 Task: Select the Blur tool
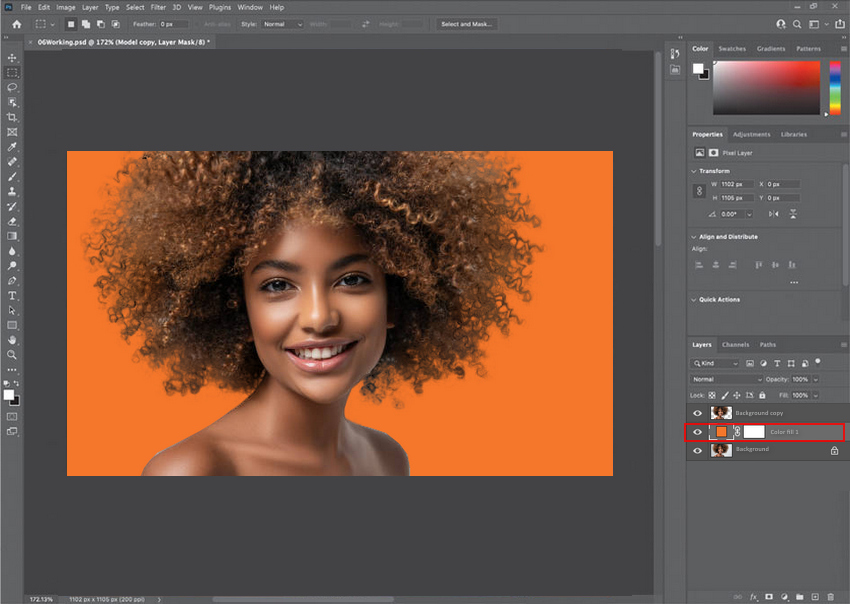[12, 251]
